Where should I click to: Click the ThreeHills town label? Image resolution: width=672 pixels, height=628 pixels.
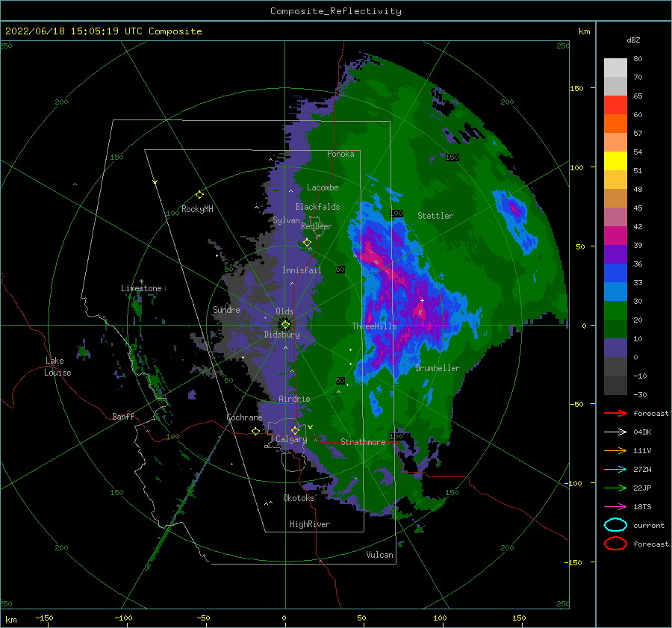[x=374, y=326]
